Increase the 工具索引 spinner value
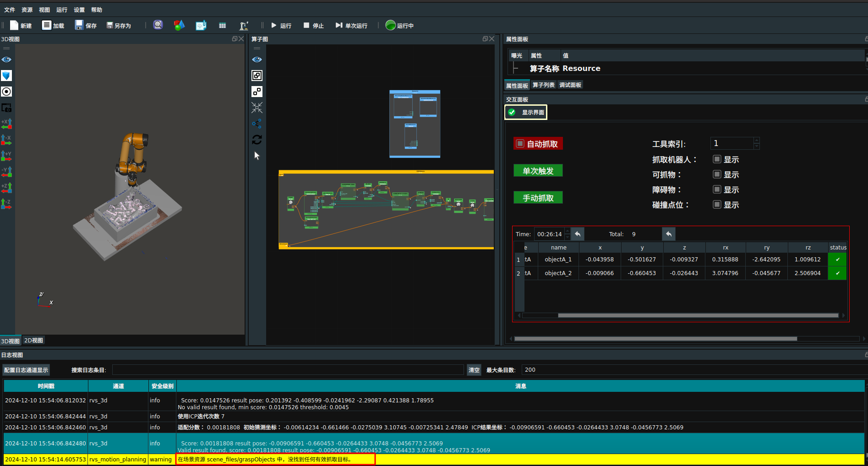 point(757,141)
